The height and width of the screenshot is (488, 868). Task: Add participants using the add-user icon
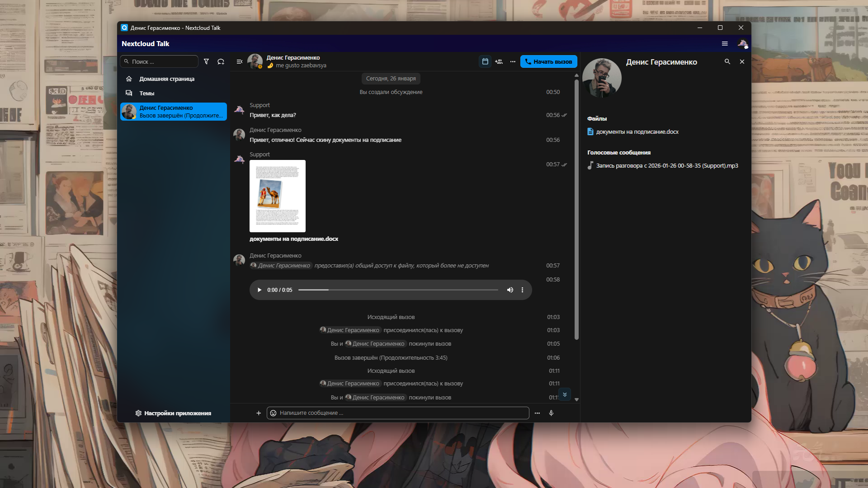tap(498, 61)
